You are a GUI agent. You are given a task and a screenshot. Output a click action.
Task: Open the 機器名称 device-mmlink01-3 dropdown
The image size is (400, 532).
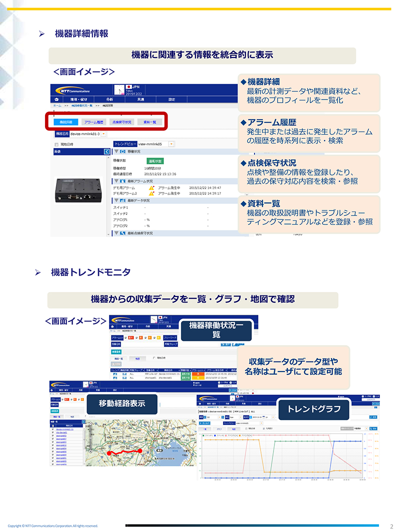click(103, 134)
